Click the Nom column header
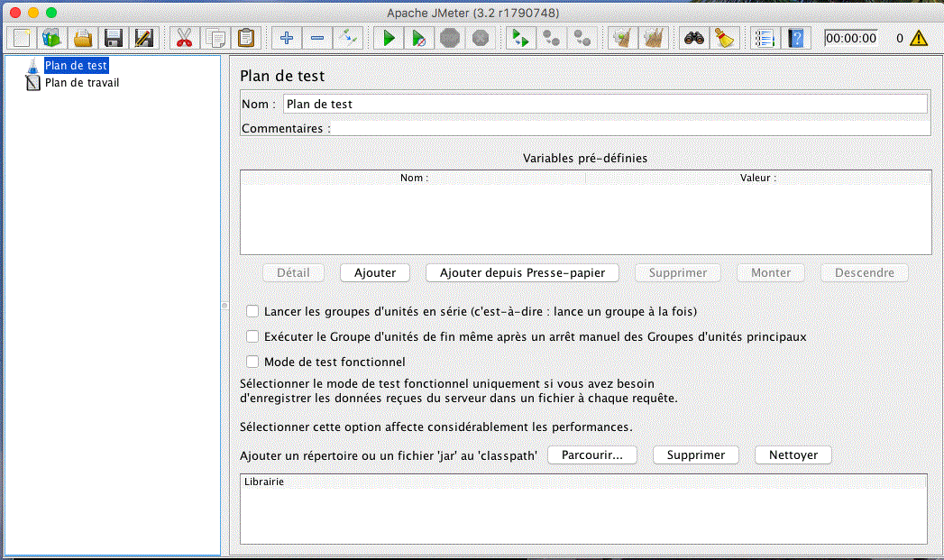The height and width of the screenshot is (560, 944). click(x=414, y=178)
